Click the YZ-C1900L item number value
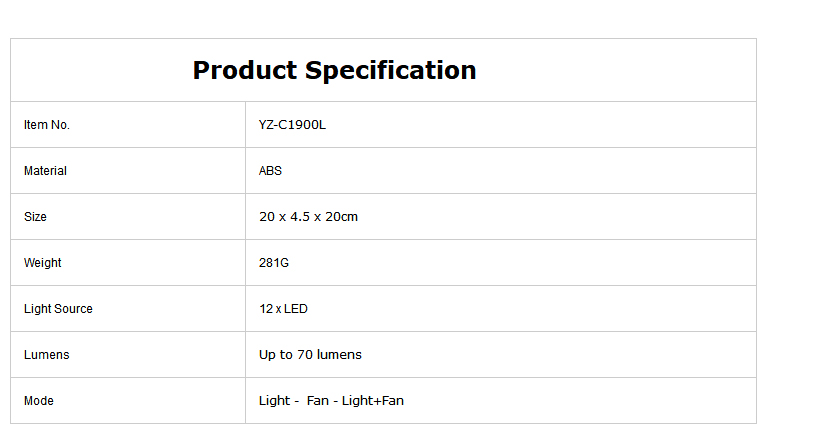This screenshot has width=818, height=447. 292,125
